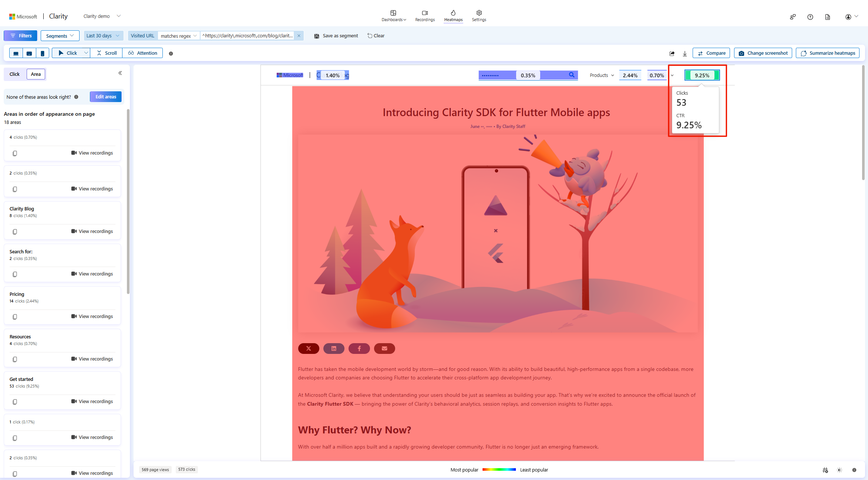Click the share heatmap icon

click(x=672, y=54)
